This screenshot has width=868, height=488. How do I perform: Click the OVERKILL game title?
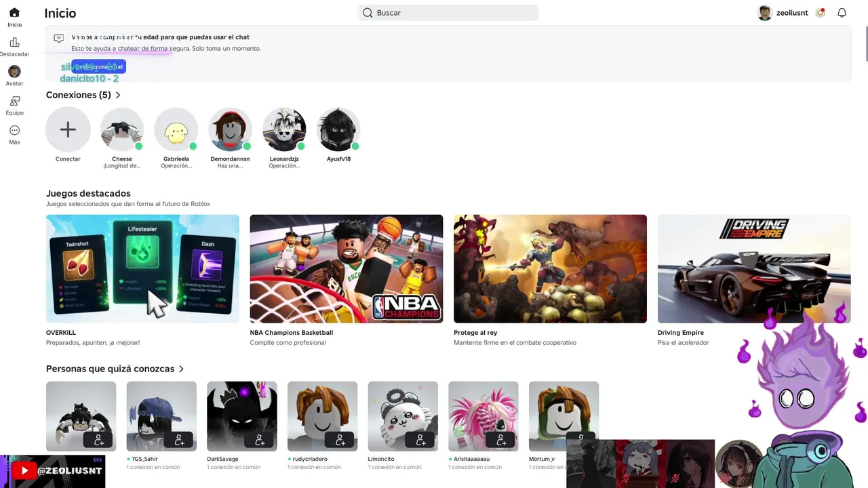(x=61, y=333)
